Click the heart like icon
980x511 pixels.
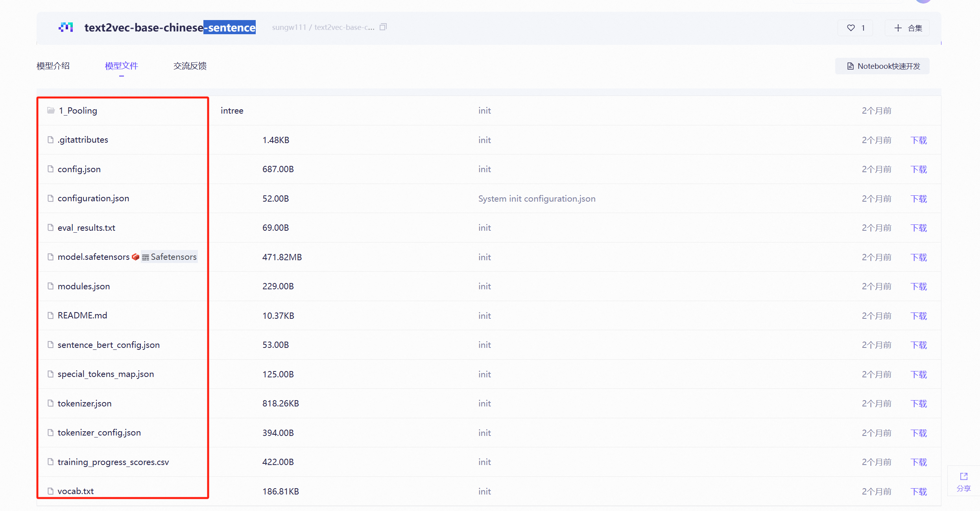[851, 28]
